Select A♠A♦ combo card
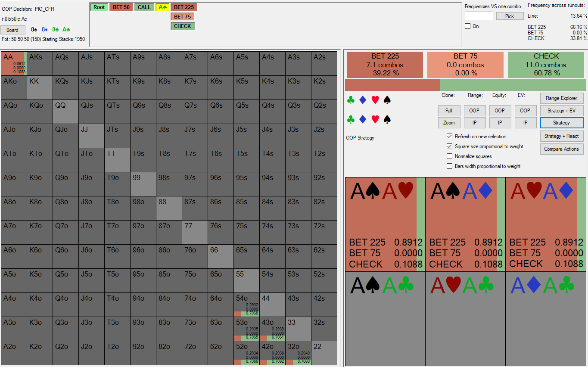The width and height of the screenshot is (588, 367). [465, 224]
